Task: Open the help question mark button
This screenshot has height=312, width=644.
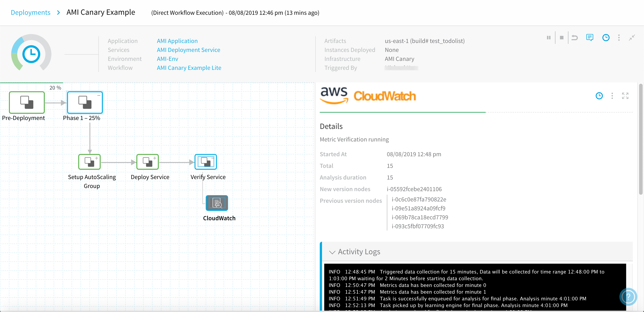Action: [x=628, y=297]
